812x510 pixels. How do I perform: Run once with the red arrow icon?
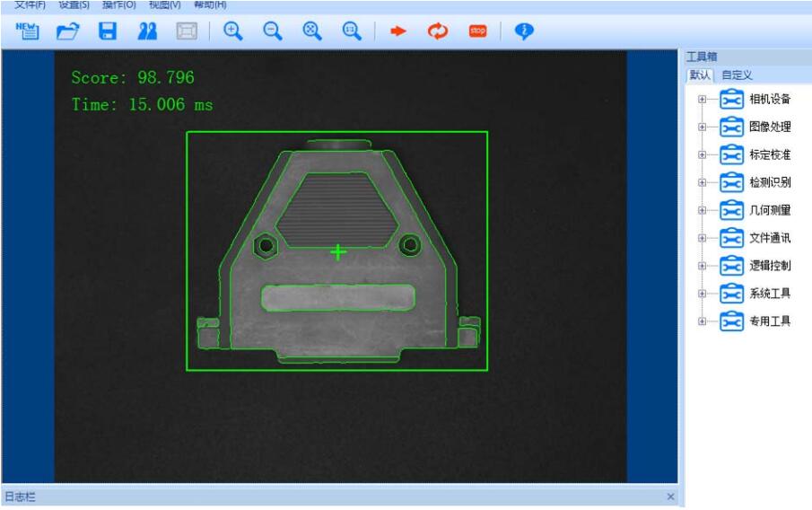[x=398, y=31]
